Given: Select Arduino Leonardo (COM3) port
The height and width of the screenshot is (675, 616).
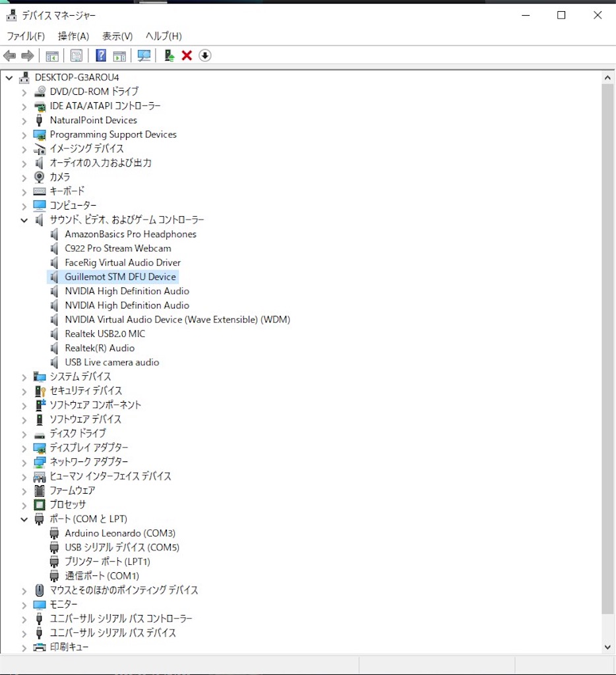Looking at the screenshot, I should pos(120,533).
